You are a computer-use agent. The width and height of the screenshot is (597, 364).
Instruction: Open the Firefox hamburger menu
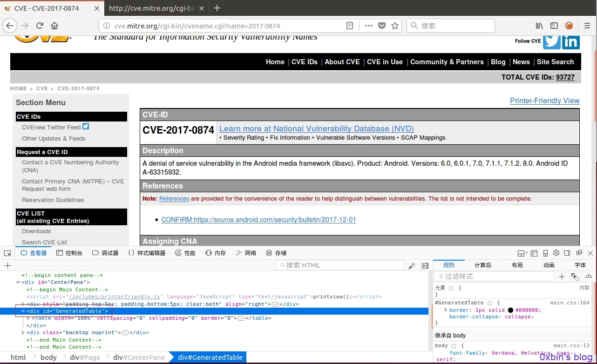tap(587, 26)
